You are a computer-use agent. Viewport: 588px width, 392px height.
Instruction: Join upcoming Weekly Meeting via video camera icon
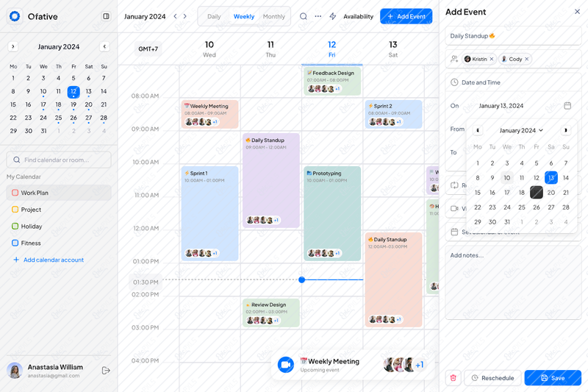(286, 365)
